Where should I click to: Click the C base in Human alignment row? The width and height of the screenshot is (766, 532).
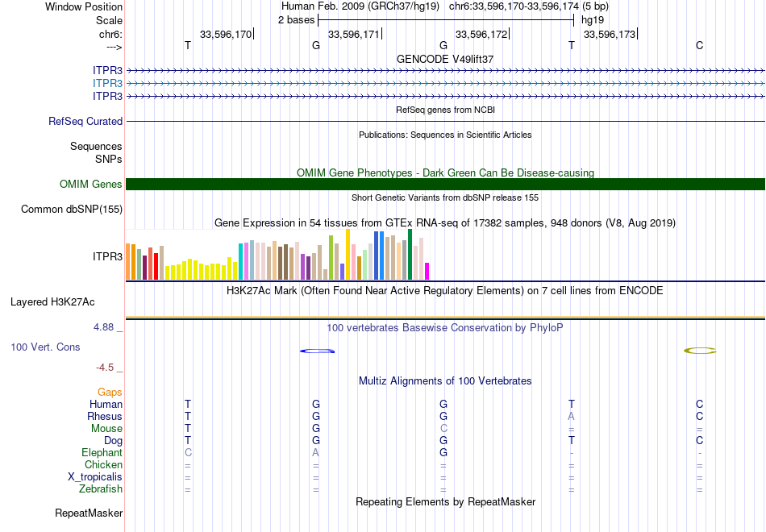(700, 405)
